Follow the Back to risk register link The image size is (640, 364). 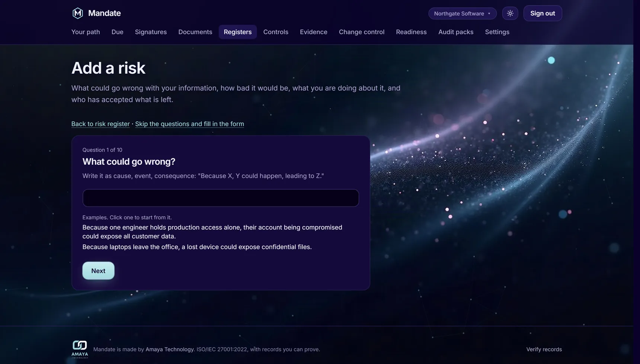(x=100, y=124)
